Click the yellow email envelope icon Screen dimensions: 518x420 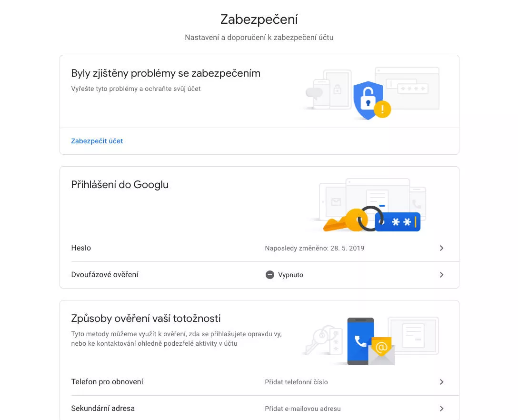382,350
